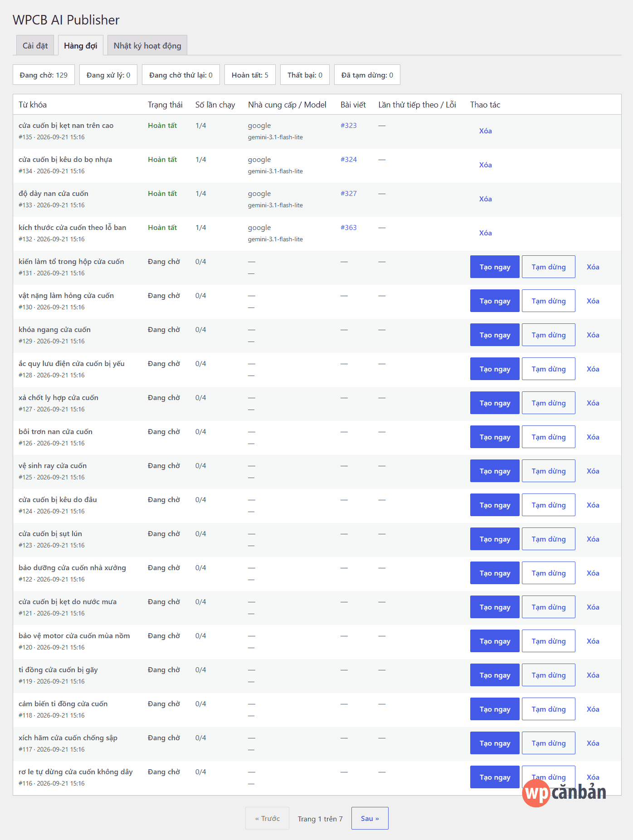Click Tạo ngay for 'ti đồng cửa cuốn bị gãy'
Image resolution: width=633 pixels, height=840 pixels.
click(495, 675)
